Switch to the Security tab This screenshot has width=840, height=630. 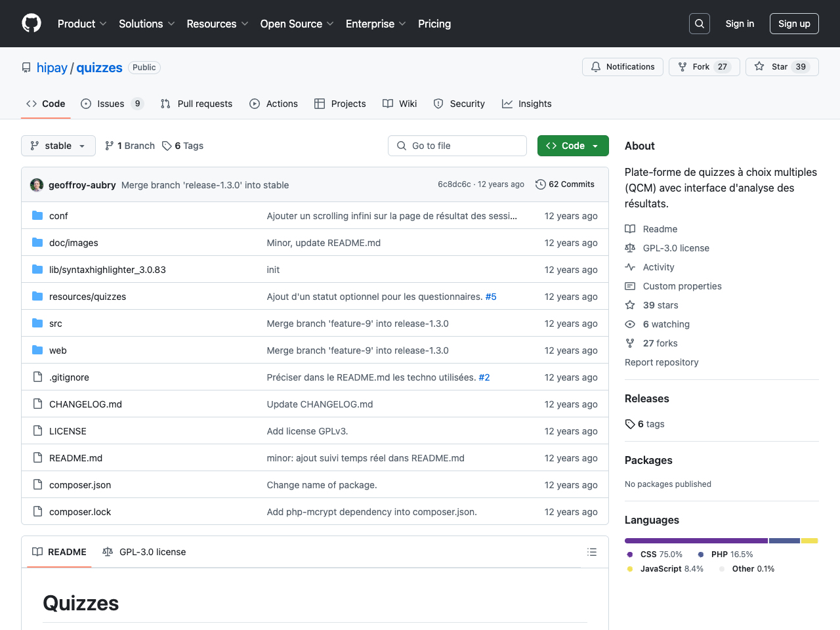point(459,104)
